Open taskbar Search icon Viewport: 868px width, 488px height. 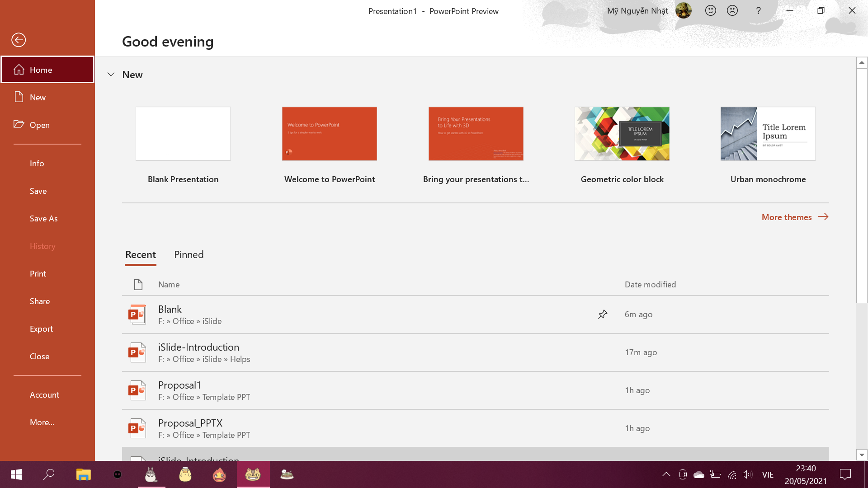pos(49,474)
